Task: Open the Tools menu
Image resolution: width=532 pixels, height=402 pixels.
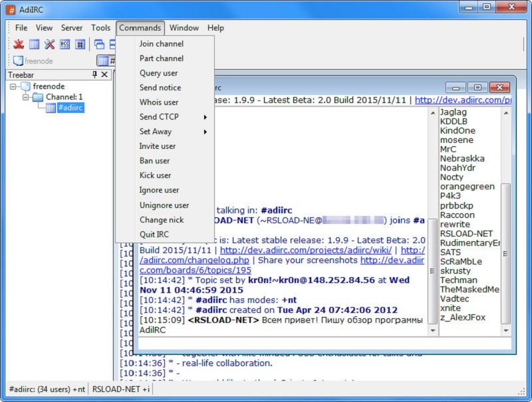Action: coord(100,28)
